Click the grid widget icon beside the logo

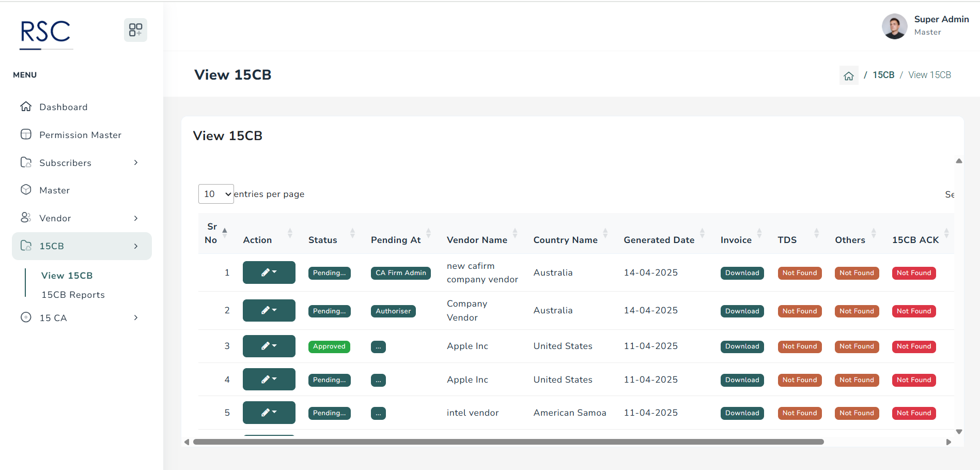tap(135, 30)
